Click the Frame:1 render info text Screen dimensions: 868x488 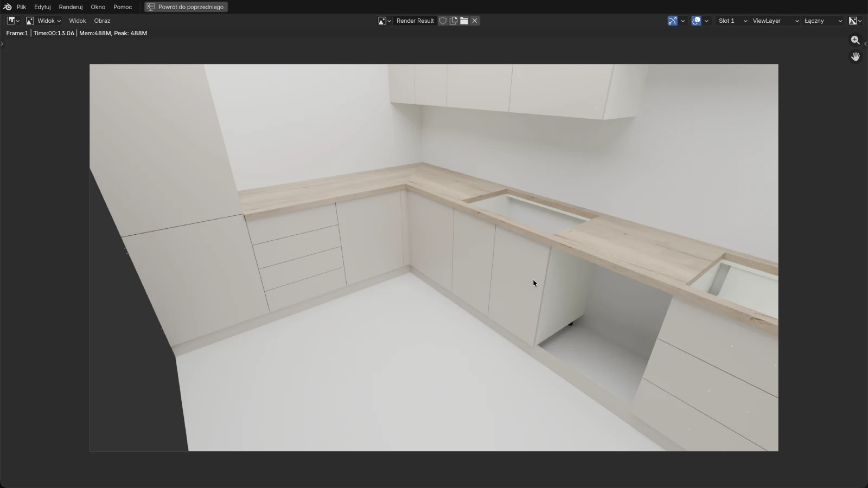point(17,33)
